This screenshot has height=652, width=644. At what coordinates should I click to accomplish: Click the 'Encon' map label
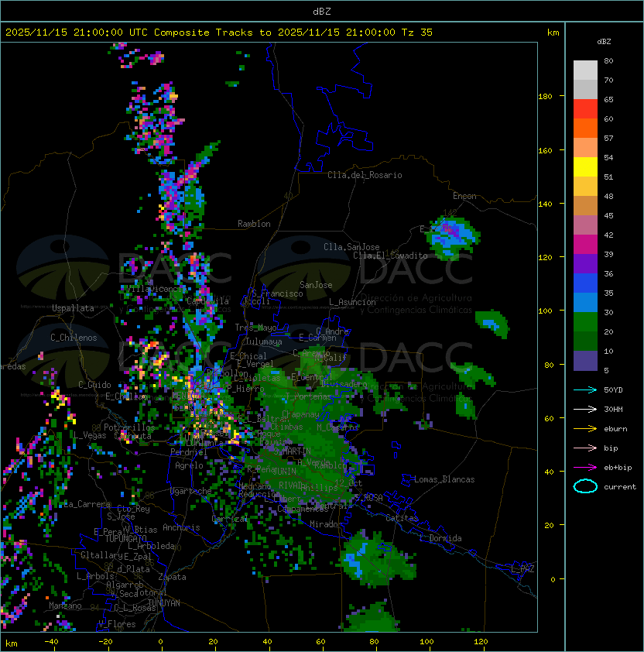464,196
